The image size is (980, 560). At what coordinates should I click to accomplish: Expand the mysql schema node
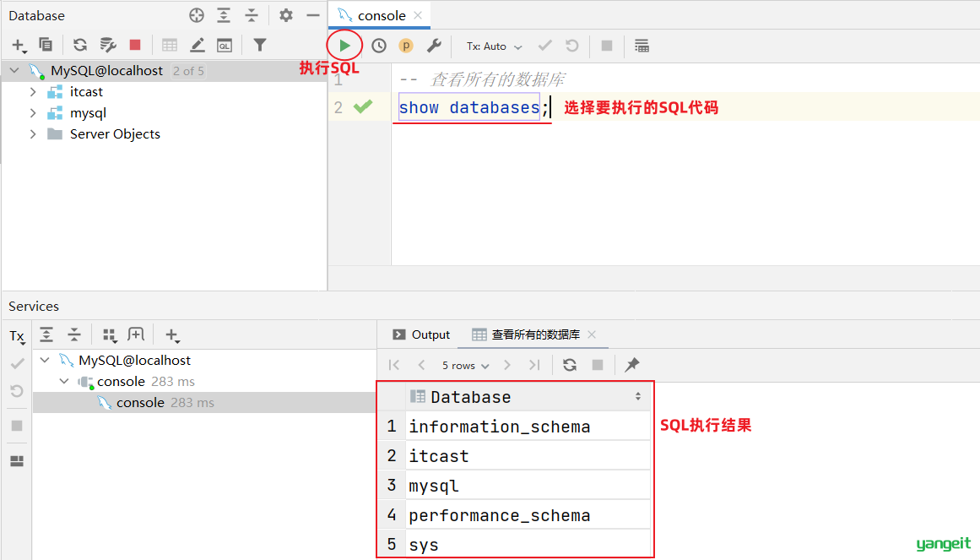[33, 113]
